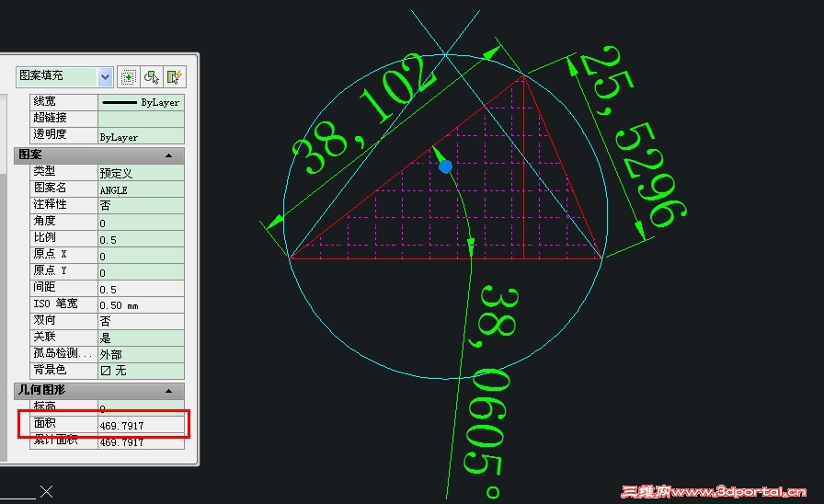Image resolution: width=824 pixels, height=504 pixels.
Task: Click the ISO 笔宽 0.50 mm value
Action: click(141, 304)
